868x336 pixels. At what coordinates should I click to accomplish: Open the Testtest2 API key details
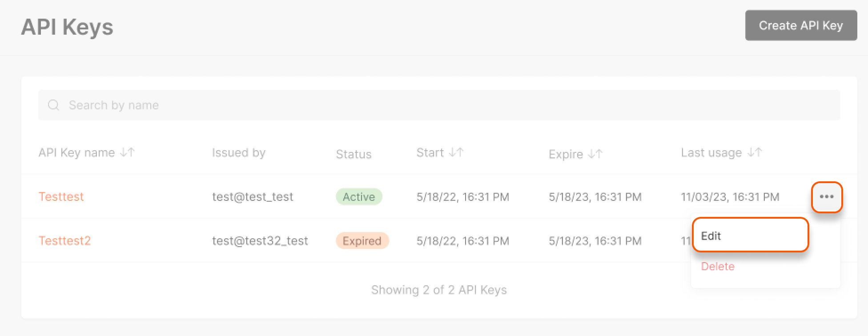[x=64, y=240]
